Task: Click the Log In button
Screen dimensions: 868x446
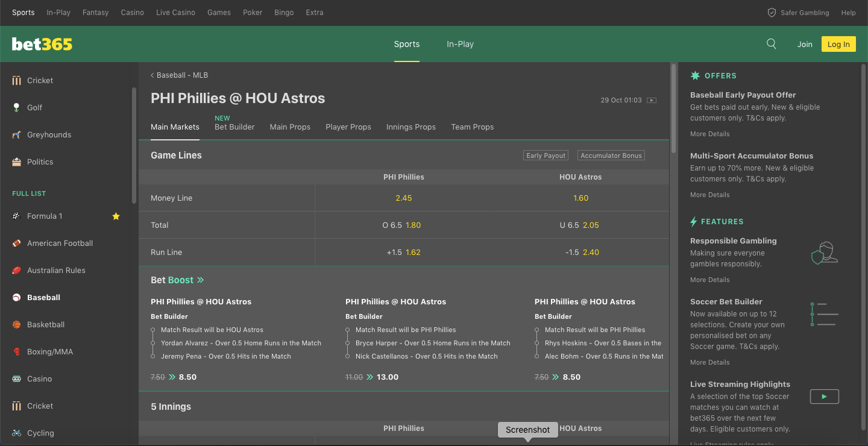Action: (x=838, y=44)
